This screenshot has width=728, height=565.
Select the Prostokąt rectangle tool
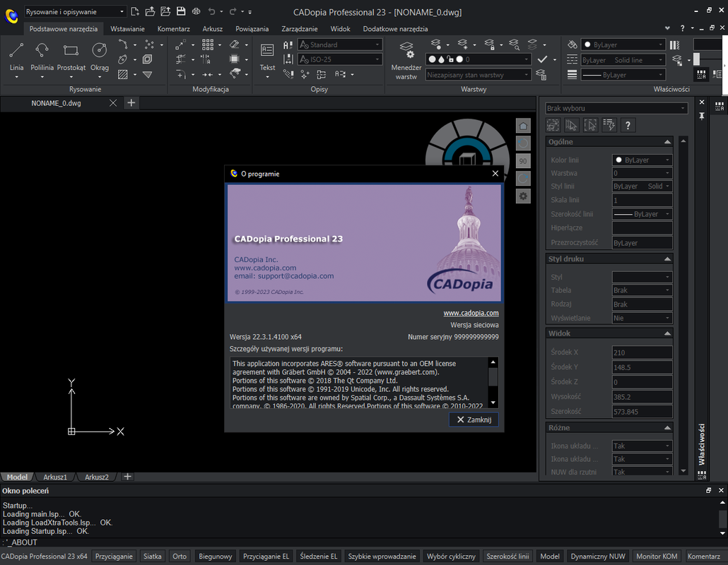click(71, 56)
